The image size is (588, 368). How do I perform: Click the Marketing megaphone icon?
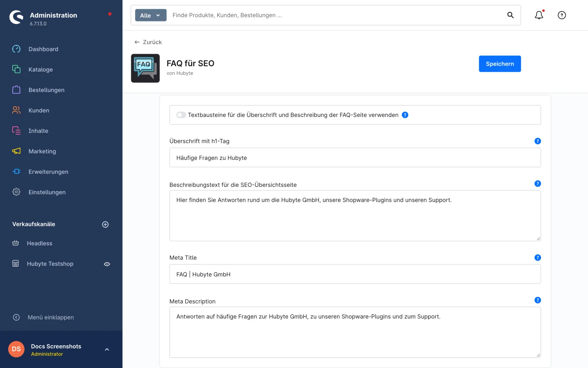tap(16, 151)
